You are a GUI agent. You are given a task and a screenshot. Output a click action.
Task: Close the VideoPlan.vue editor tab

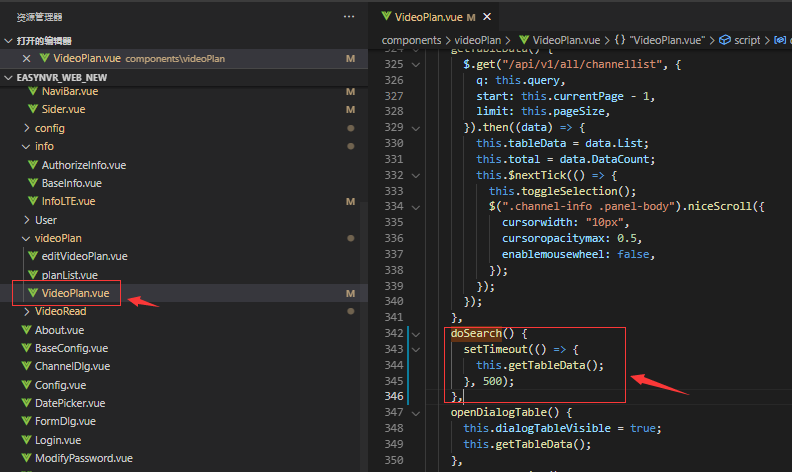pyautogui.click(x=487, y=17)
